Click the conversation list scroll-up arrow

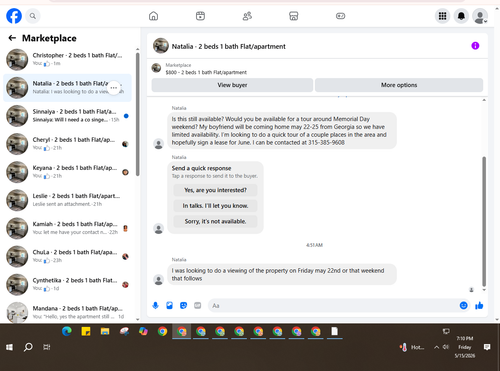[138, 49]
